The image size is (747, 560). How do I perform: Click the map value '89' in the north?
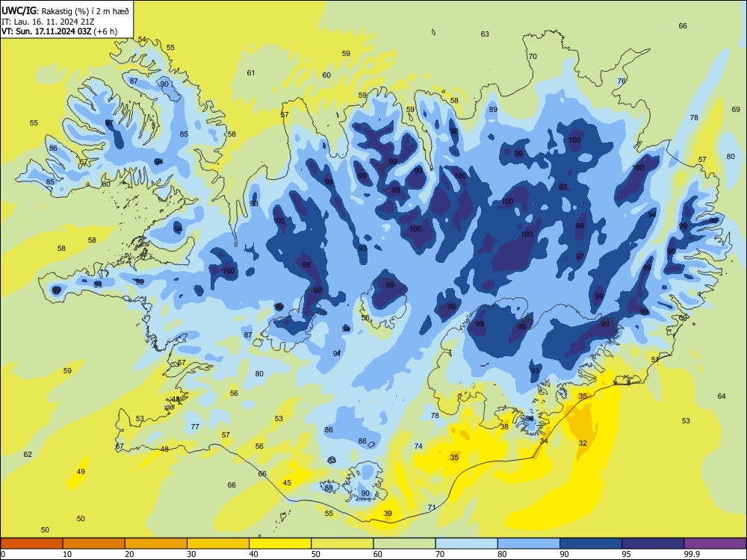coord(493,109)
